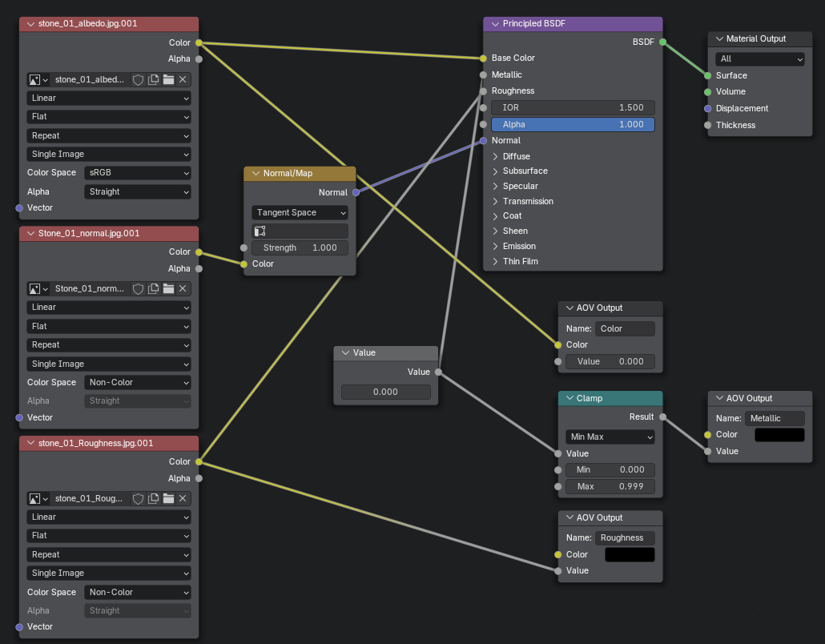Open sRGB Color Space dropdown in albedo node
Viewport: 825px width, 644px height.
pyautogui.click(x=137, y=172)
